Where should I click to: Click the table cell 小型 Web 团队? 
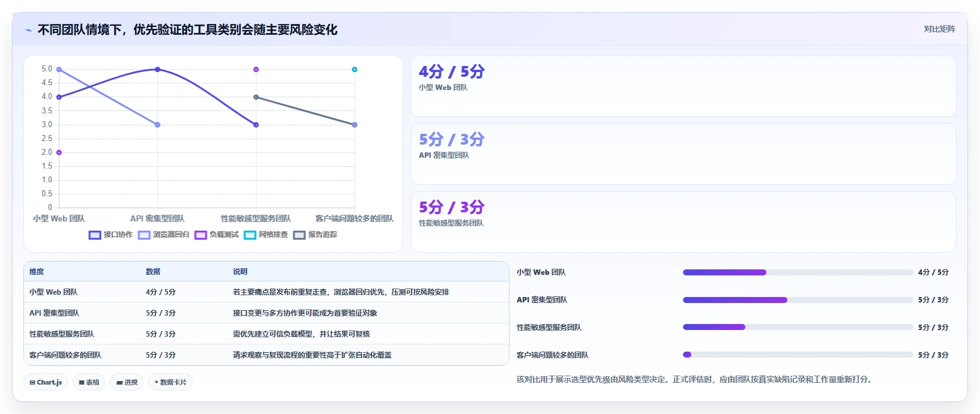click(53, 292)
